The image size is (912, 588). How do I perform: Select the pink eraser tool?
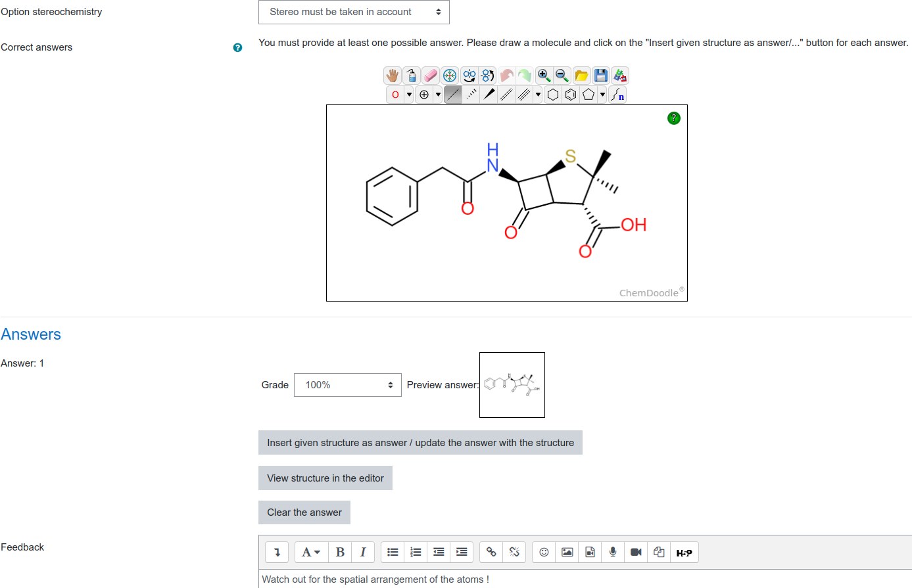431,76
